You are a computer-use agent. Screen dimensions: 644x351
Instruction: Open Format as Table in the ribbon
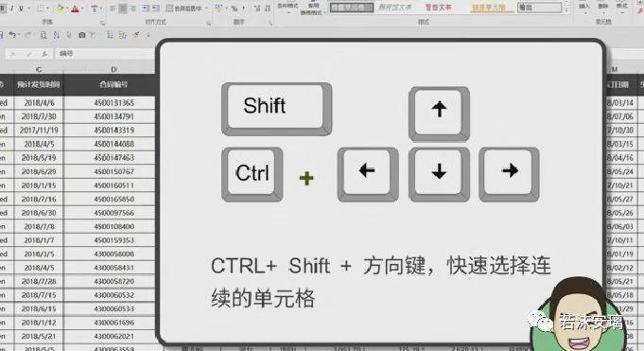[x=313, y=9]
